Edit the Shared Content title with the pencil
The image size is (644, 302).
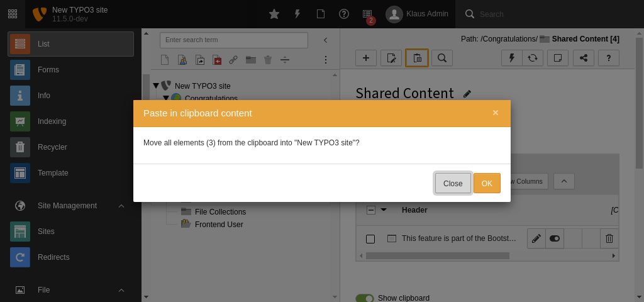tap(467, 94)
